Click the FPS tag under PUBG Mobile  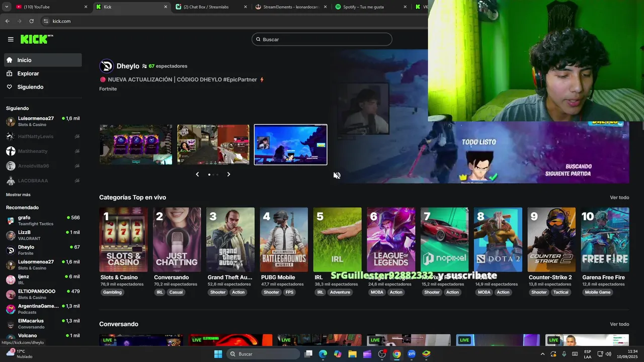[289, 292]
